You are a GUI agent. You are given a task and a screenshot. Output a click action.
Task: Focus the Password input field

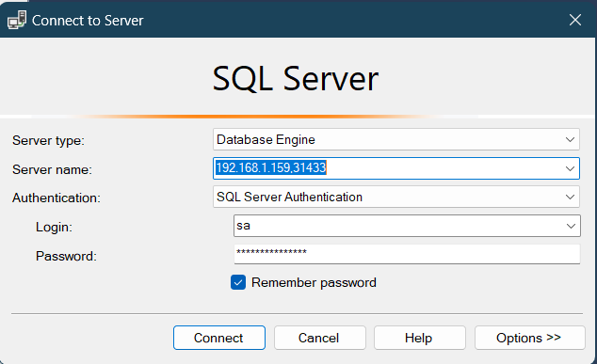tap(407, 254)
